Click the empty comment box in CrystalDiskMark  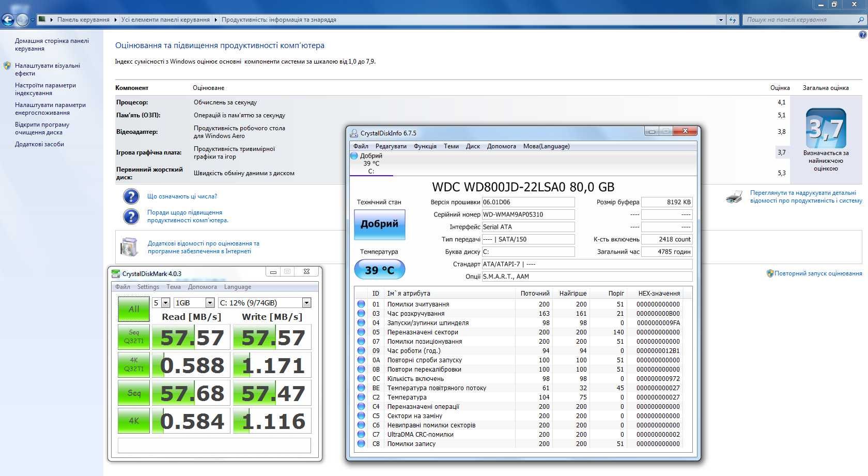pos(214,445)
